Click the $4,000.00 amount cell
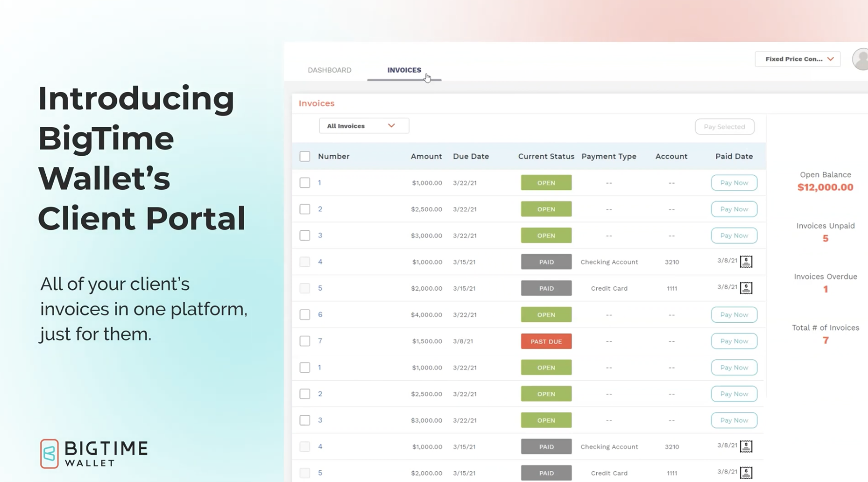The image size is (868, 482). pos(426,315)
